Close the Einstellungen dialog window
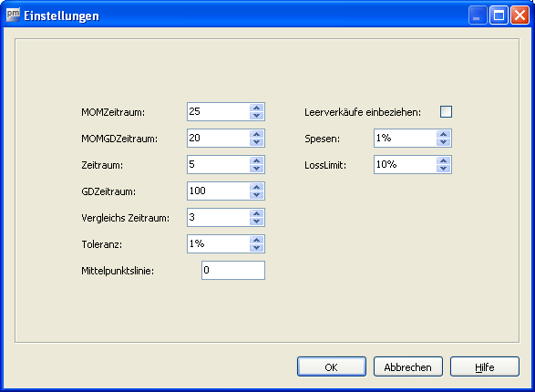Viewport: 535px width, 392px height. (x=520, y=15)
